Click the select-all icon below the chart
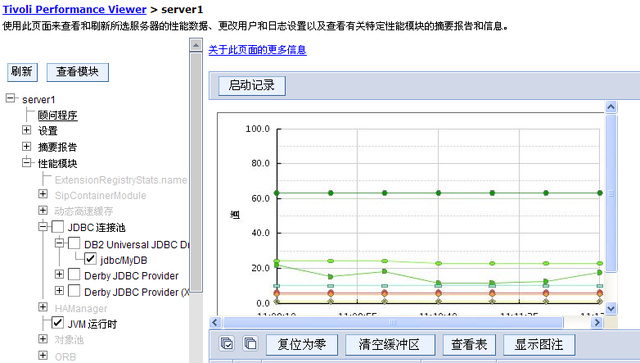The width and height of the screenshot is (640, 363). tap(227, 344)
